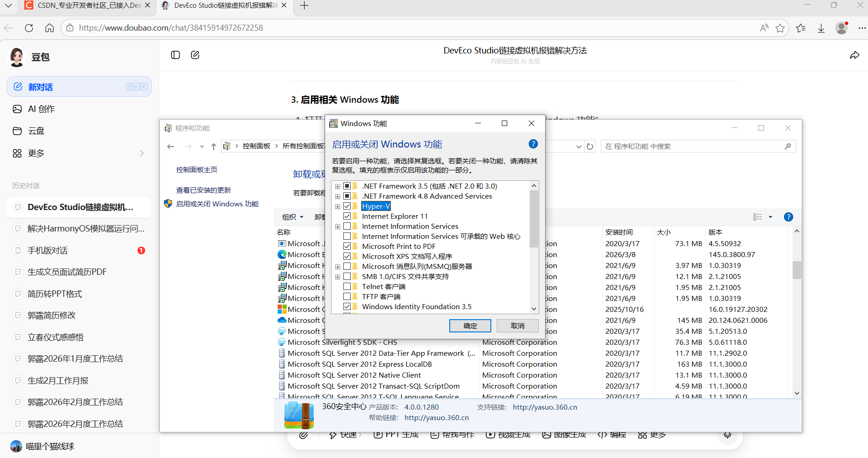This screenshot has width=868, height=458.
Task: Toggle the Doubao sidebar panel icon
Action: click(x=175, y=55)
